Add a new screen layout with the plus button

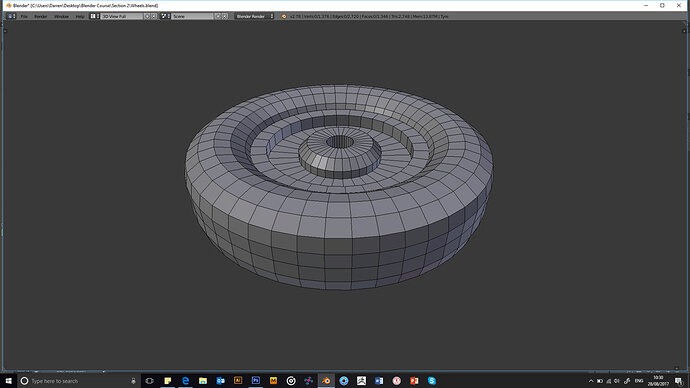pyautogui.click(x=147, y=16)
